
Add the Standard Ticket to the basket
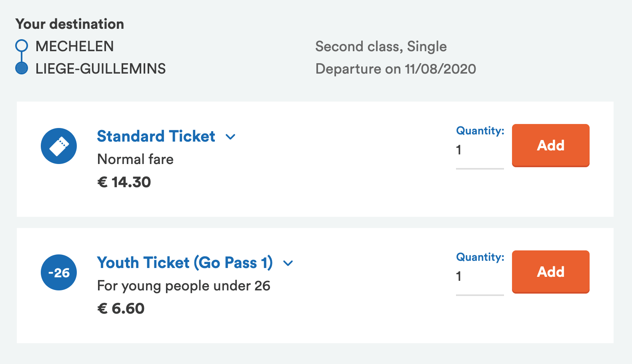pos(551,146)
